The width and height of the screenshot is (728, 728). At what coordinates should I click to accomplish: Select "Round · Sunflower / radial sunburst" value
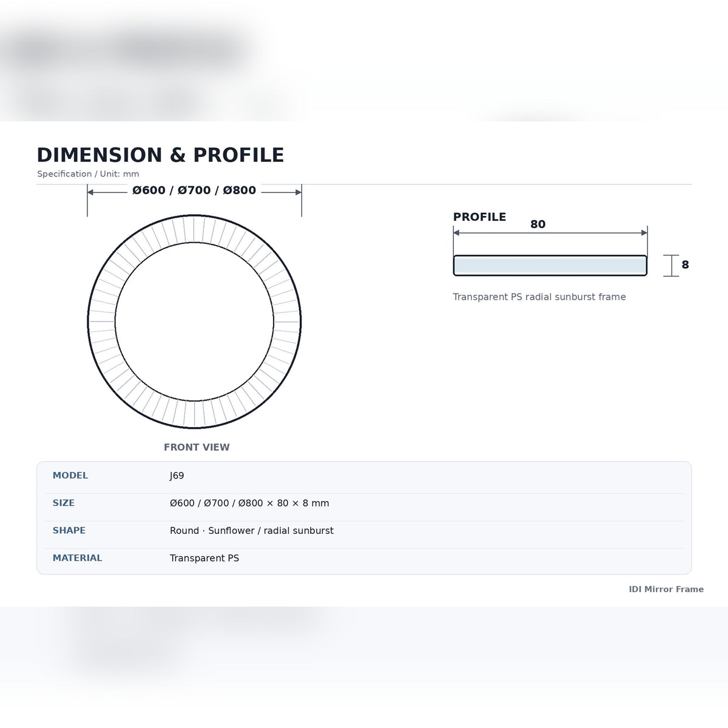click(252, 531)
